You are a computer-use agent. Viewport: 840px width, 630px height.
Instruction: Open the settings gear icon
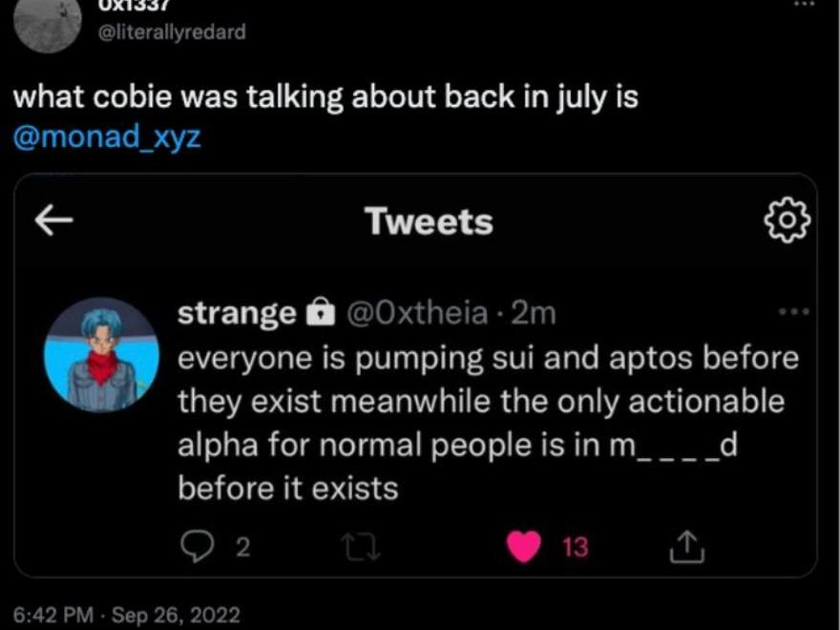coord(787,221)
